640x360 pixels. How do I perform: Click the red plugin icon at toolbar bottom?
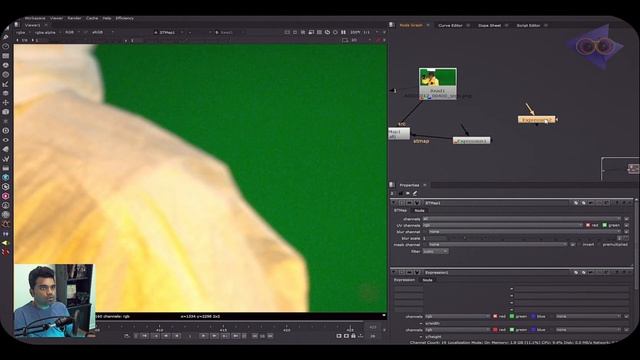tap(6, 252)
